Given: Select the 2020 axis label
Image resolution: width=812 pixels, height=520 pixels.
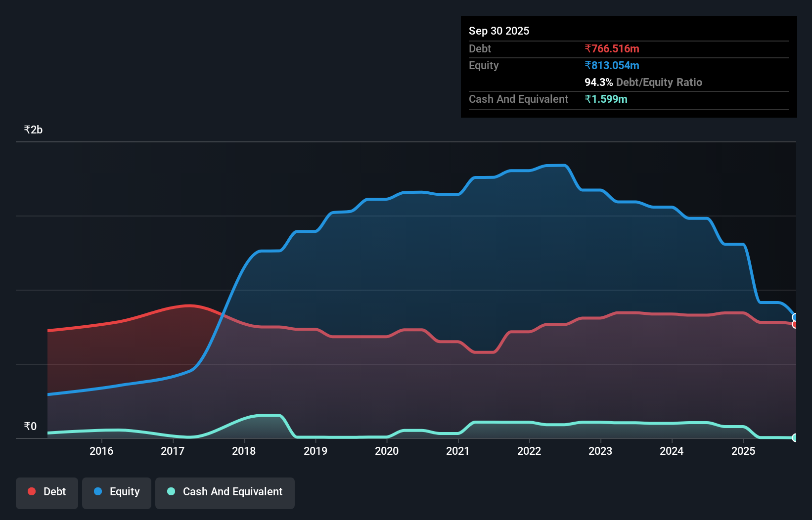Looking at the screenshot, I should 387,451.
